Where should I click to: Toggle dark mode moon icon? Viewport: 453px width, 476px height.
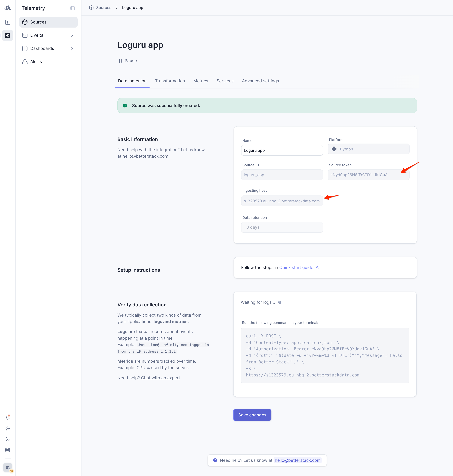[x=7, y=439]
